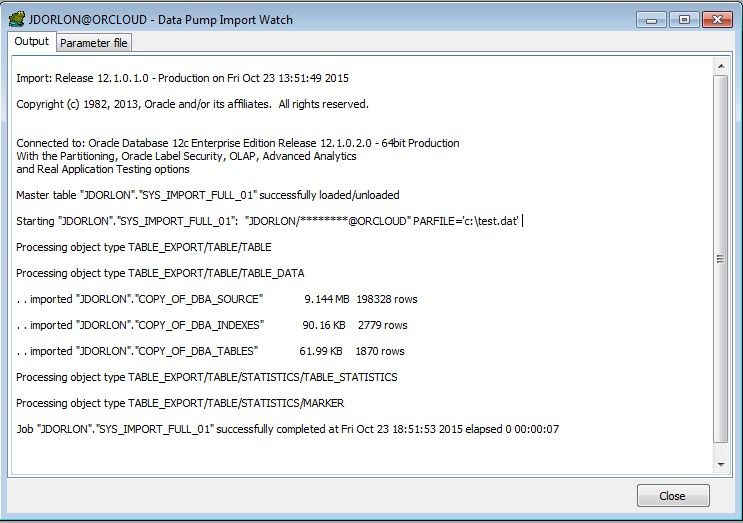743x523 pixels.
Task: Click the line ending STATISTICS/MARKER
Action: 181,404
